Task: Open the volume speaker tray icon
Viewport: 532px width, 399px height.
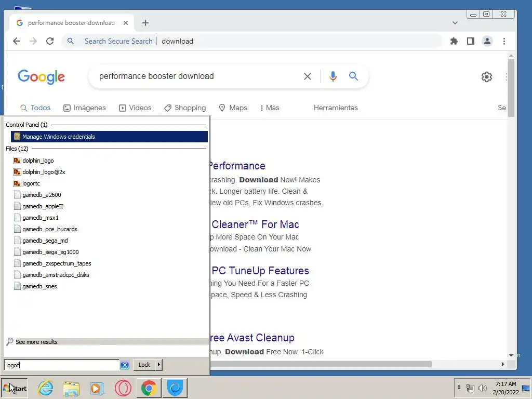Action: [x=482, y=388]
